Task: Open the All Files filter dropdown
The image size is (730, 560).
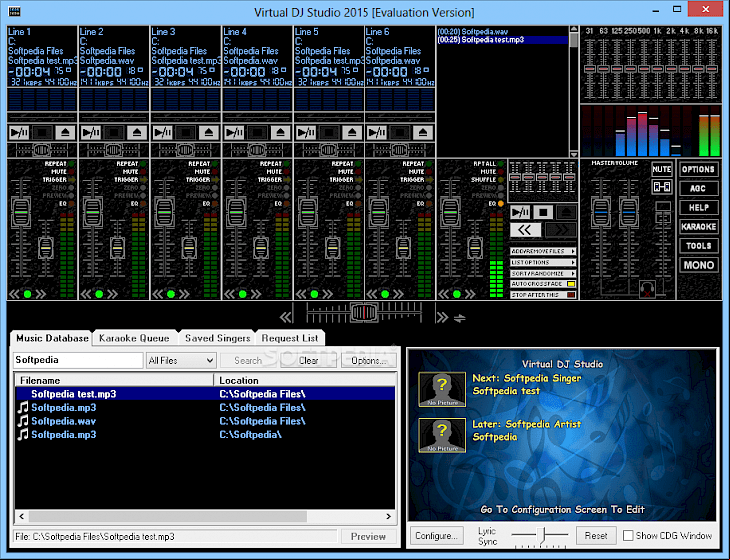Action: coord(181,360)
